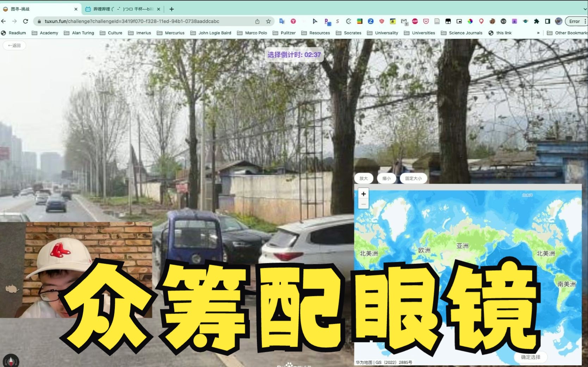Open the Google Maps pin extension icon
588x367 pixels.
[x=481, y=21]
